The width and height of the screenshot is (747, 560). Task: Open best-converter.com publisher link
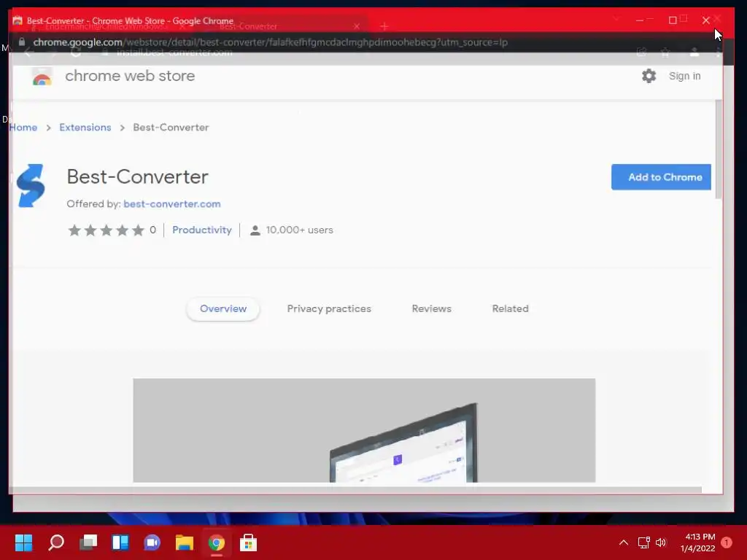pyautogui.click(x=172, y=204)
